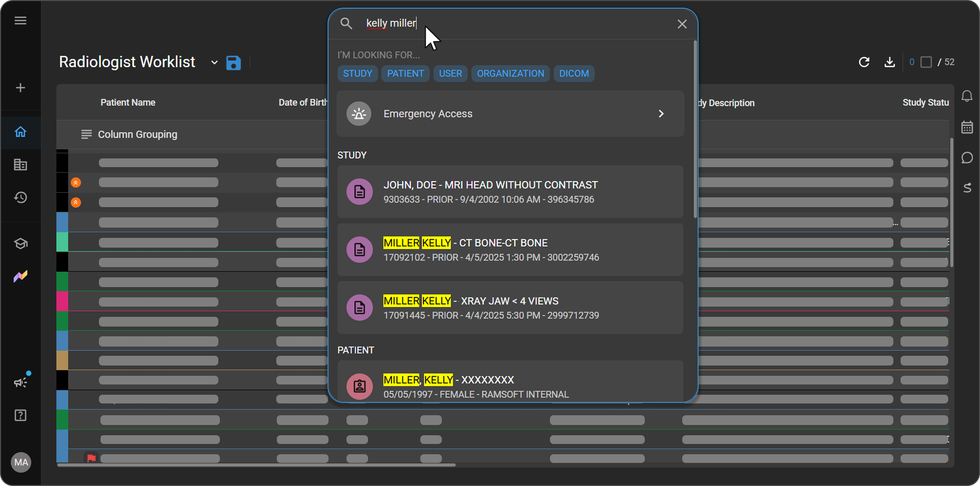Screen dimensions: 980x486
Task: Click the mint green row color marker
Action: 62,241
